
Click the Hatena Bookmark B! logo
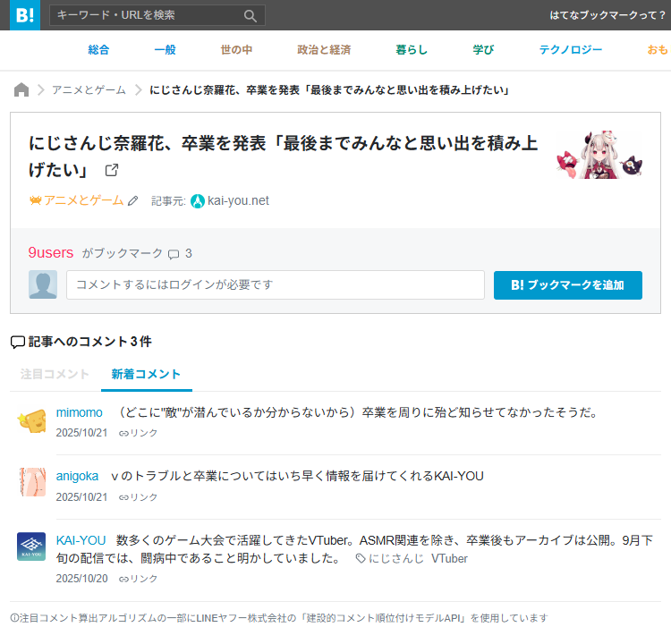(x=25, y=15)
